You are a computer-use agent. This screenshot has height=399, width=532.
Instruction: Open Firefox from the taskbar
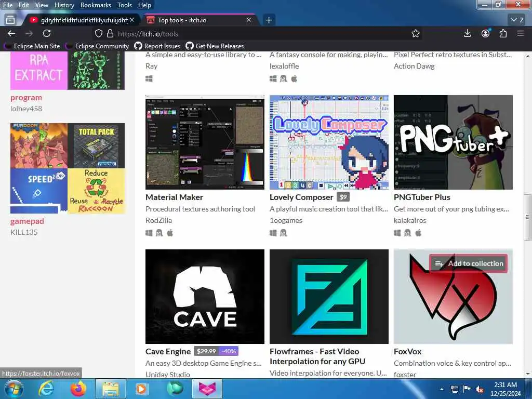(x=78, y=389)
